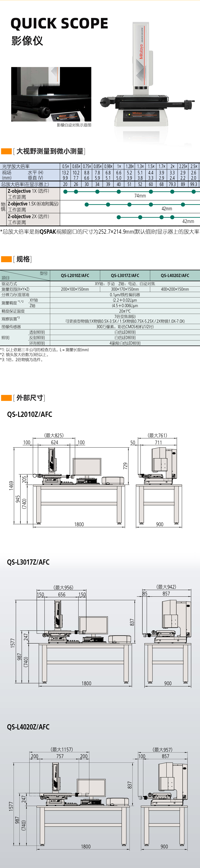Click the orange marker beside 大视野测量到微小测量
The image size is (200, 868).
(6, 151)
